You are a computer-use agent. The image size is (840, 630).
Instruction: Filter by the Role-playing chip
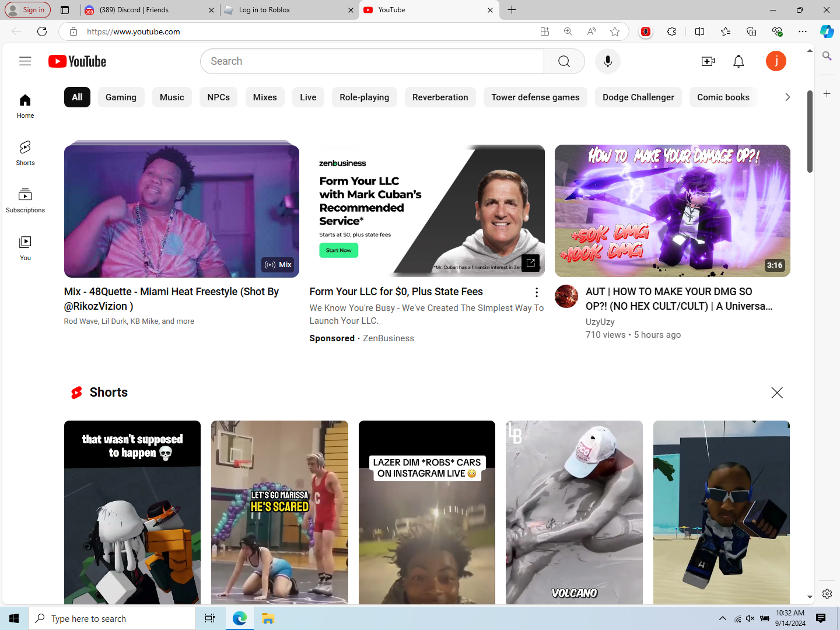[x=365, y=97]
